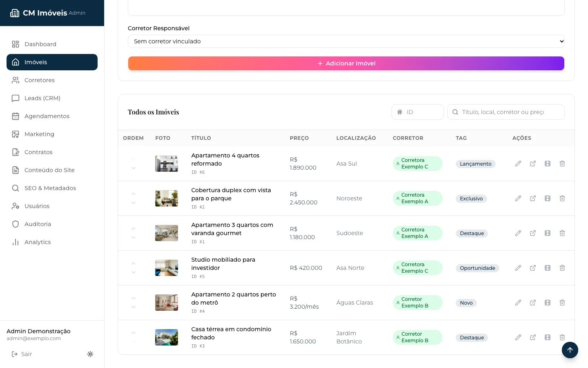Image resolution: width=588 pixels, height=368 pixels.
Task: Click Corretora Exemplo C badge for Asa Sul
Action: click(x=417, y=164)
